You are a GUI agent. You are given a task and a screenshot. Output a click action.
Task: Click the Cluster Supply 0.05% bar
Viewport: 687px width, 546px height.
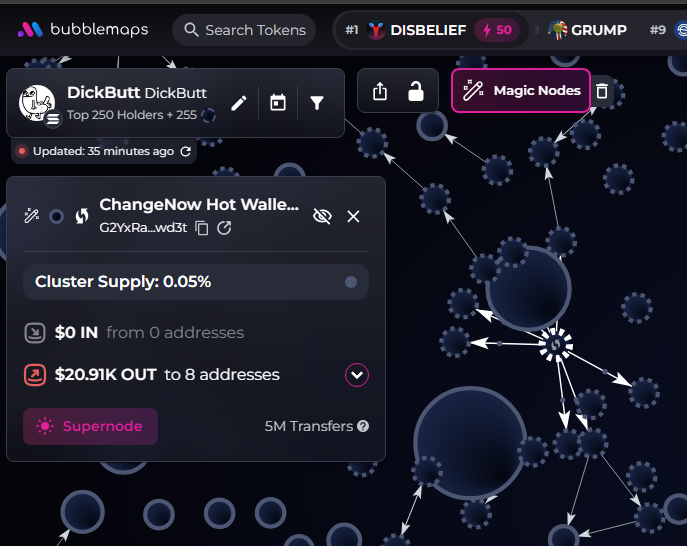click(x=196, y=282)
